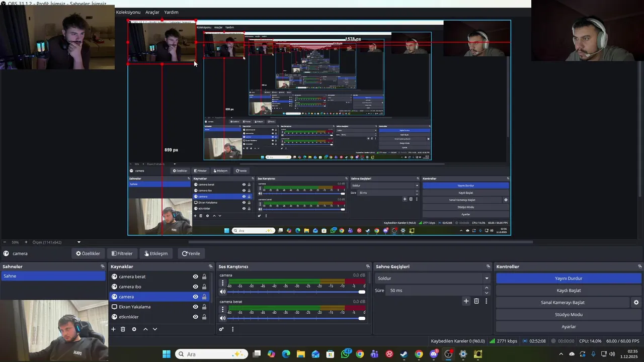Image resolution: width=644 pixels, height=362 pixels.
Task: Open the Soldur transition dropdown
Action: tap(433, 278)
